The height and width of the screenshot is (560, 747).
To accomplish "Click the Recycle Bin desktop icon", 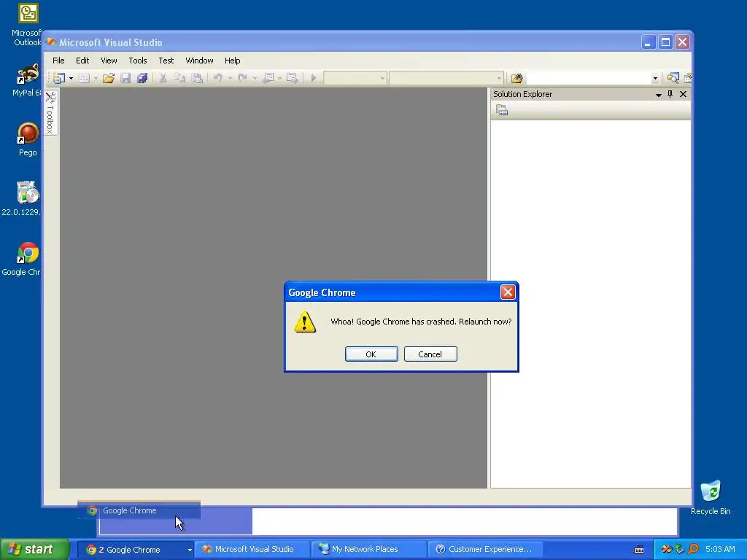I will click(711, 498).
